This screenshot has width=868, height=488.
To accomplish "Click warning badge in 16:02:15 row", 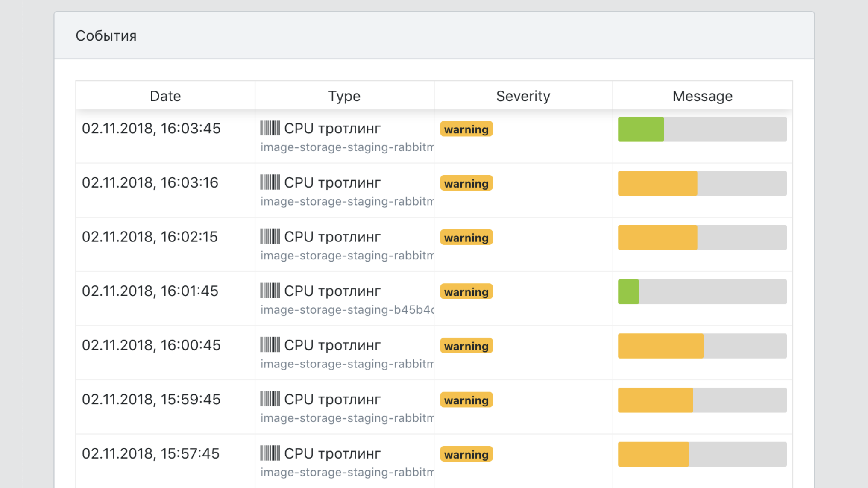I will tap(466, 238).
